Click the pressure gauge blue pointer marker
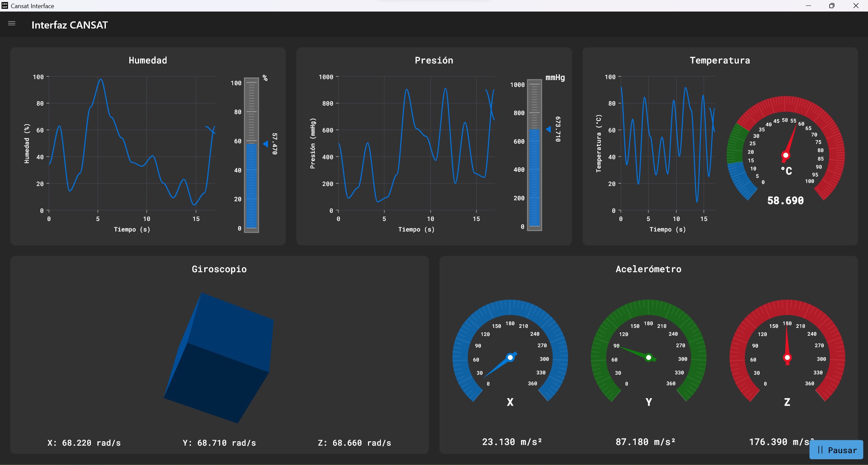This screenshot has width=868, height=465. [x=548, y=129]
